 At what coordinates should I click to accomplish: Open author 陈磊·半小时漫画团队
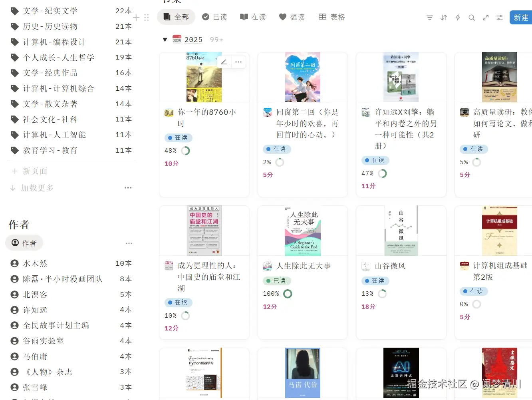pos(71,279)
